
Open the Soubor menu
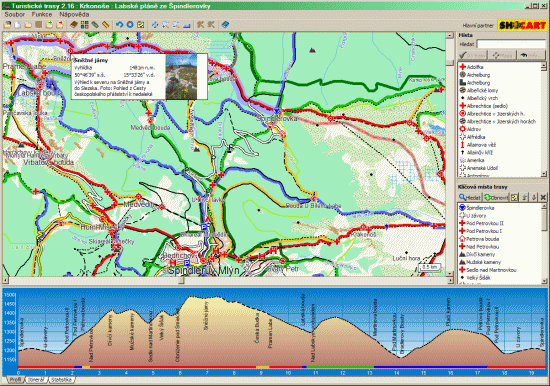tap(15, 14)
